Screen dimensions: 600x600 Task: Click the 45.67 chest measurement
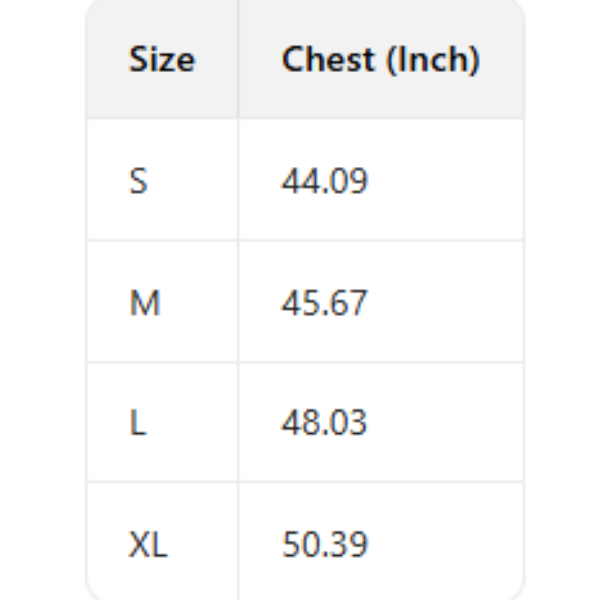(x=325, y=302)
